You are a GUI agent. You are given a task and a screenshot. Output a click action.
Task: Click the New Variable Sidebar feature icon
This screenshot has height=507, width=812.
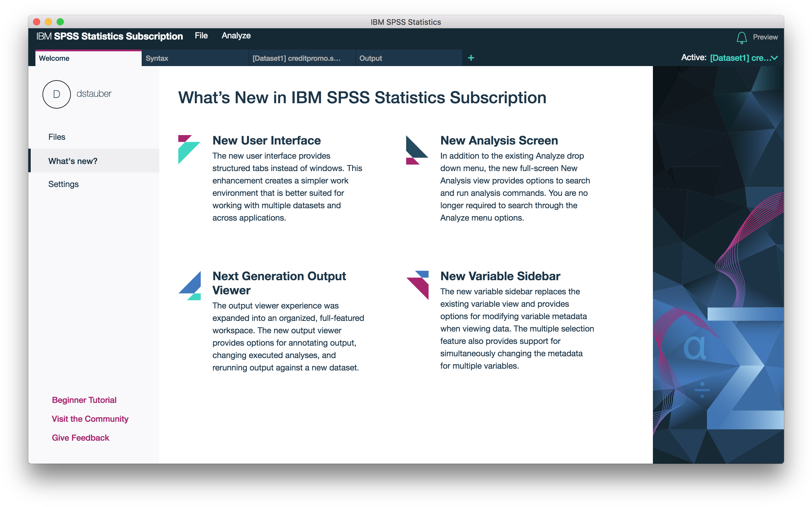pyautogui.click(x=417, y=285)
